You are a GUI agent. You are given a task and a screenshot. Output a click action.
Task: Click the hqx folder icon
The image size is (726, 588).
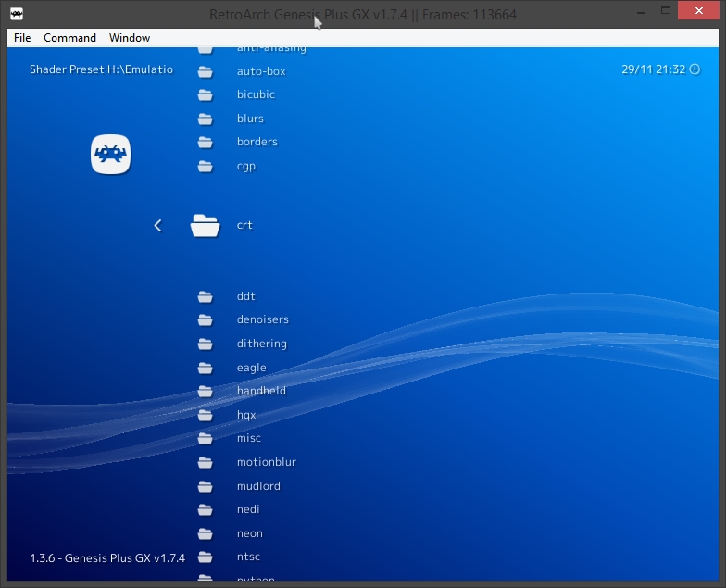206,415
